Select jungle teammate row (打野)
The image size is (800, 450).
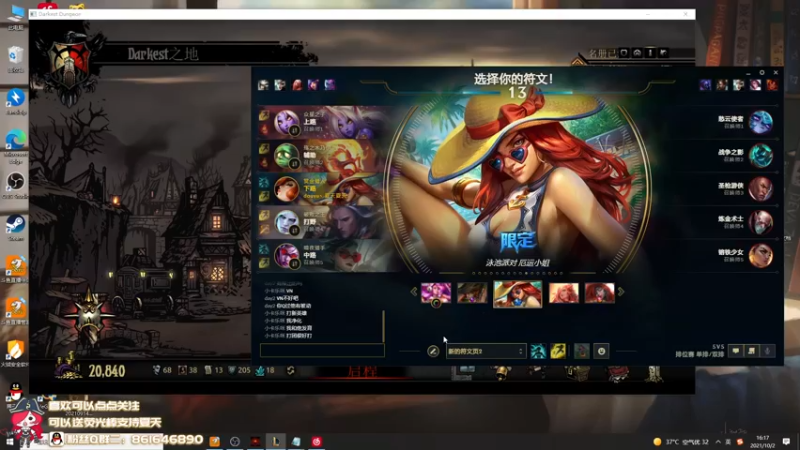322,222
